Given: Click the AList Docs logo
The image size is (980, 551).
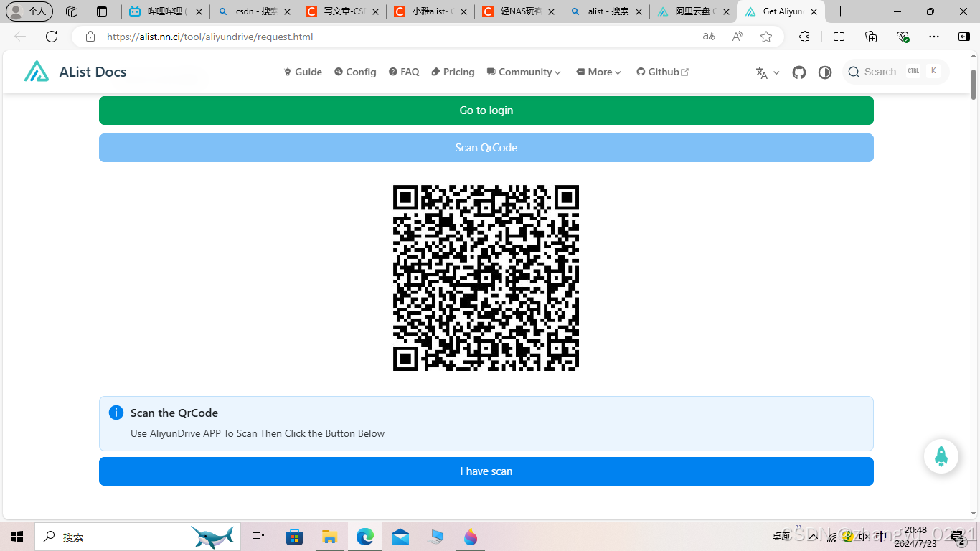Looking at the screenshot, I should point(75,72).
